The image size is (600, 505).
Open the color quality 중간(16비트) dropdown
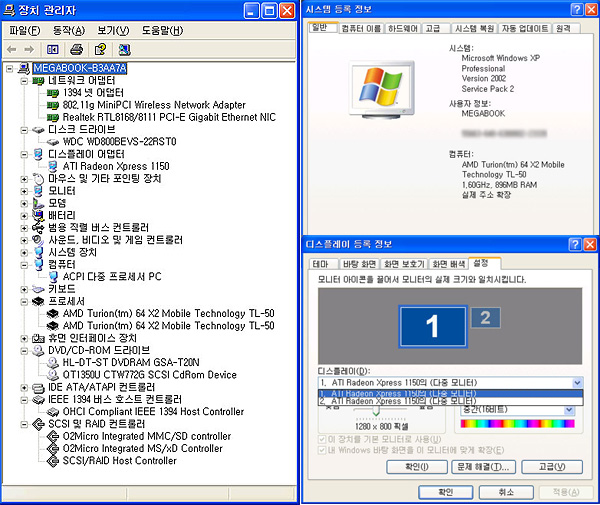pos(569,410)
